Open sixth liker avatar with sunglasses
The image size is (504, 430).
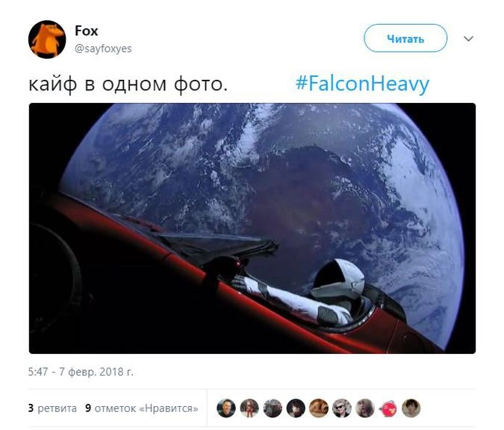tap(342, 408)
